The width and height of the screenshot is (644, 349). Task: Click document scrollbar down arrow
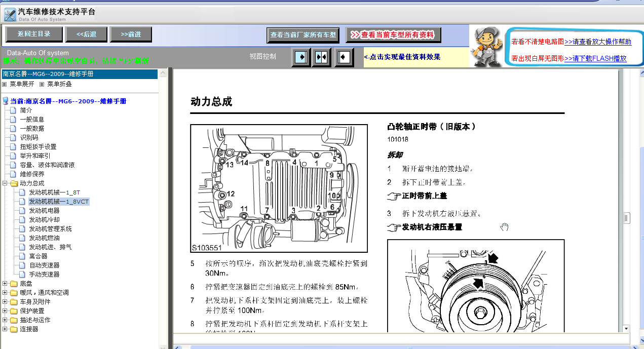pyautogui.click(x=626, y=328)
